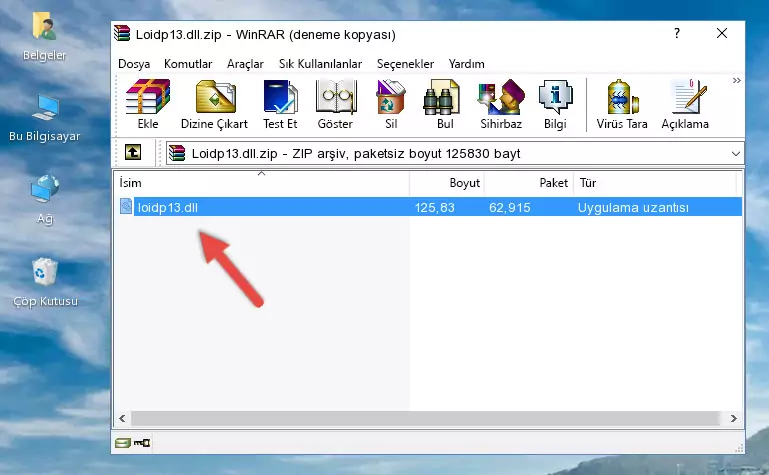Start Virüs Tara scan

(622, 104)
